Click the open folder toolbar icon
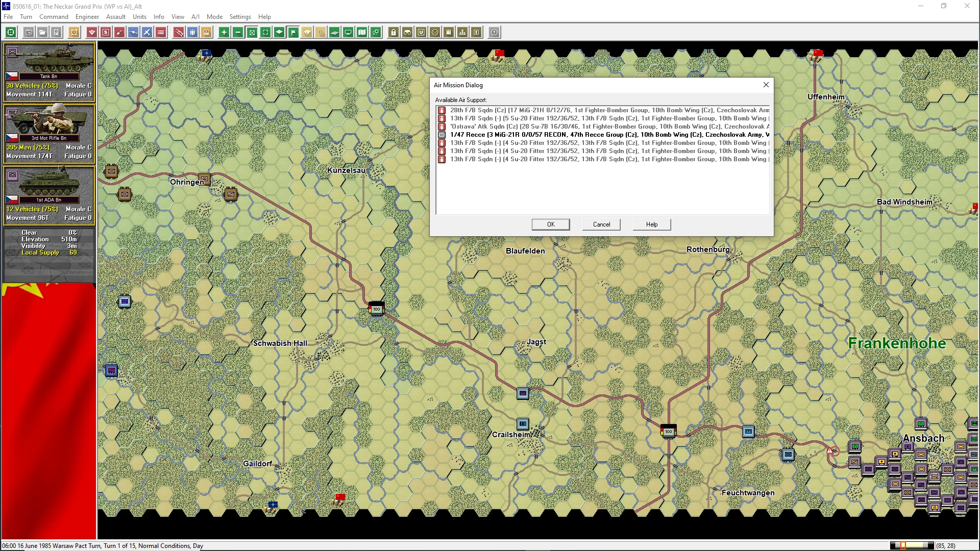This screenshot has width=980, height=551. click(42, 33)
